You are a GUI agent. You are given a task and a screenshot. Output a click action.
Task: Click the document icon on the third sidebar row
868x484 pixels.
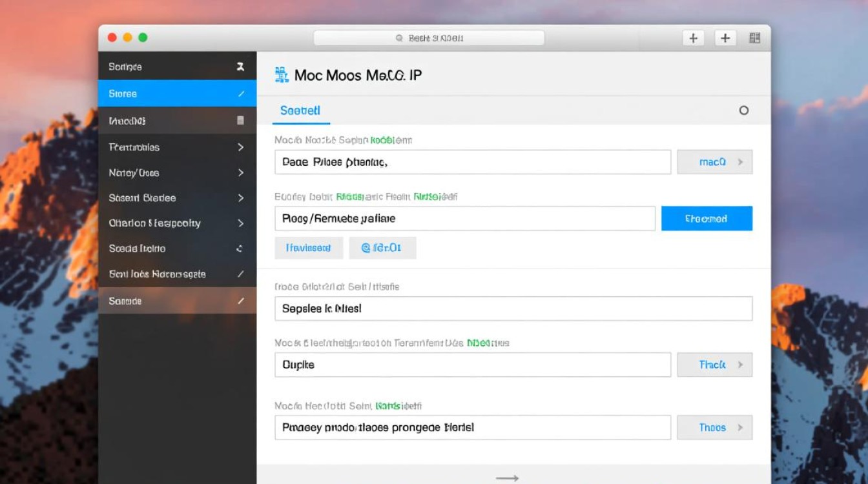[240, 121]
